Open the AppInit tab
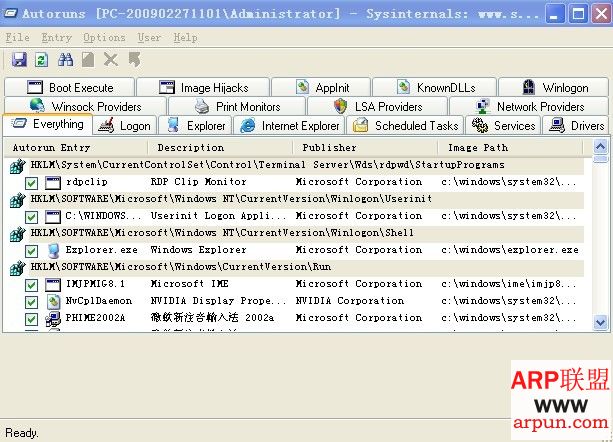 point(321,87)
